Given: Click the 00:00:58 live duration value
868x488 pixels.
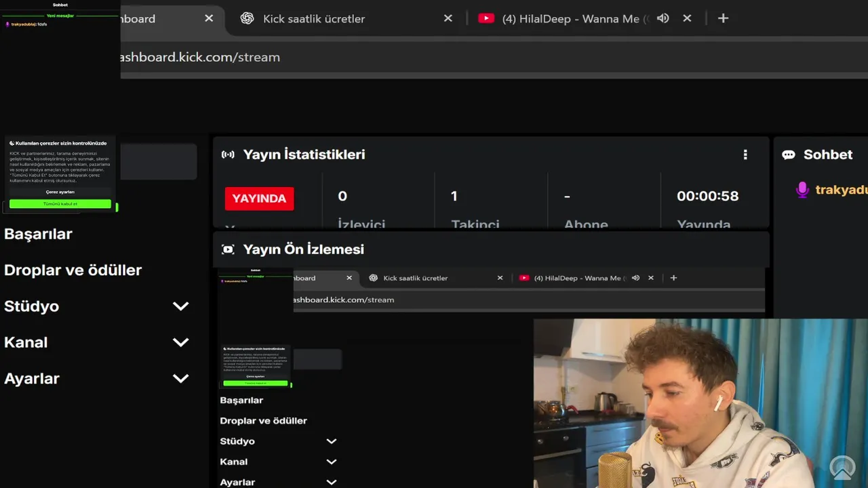Looking at the screenshot, I should point(707,196).
